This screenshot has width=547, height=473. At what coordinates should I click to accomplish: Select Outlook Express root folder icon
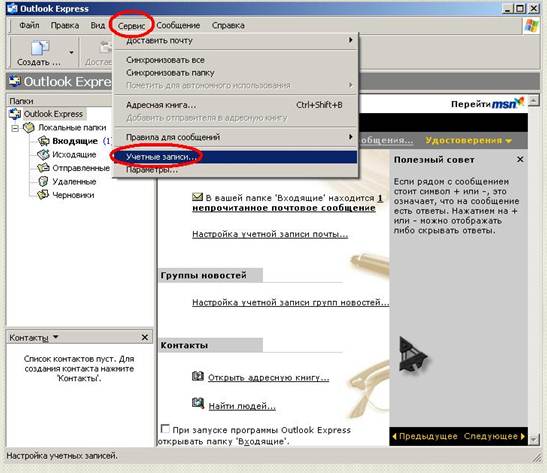pyautogui.click(x=15, y=114)
